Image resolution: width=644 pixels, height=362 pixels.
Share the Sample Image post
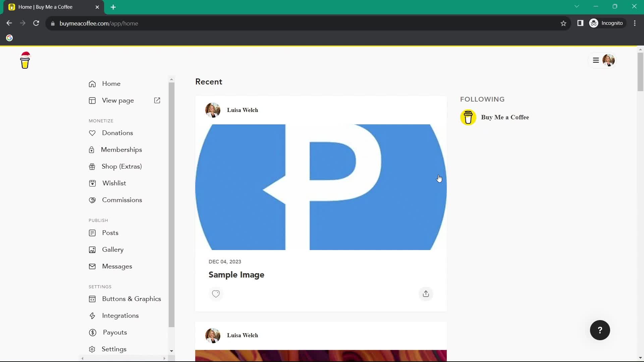[x=426, y=294]
